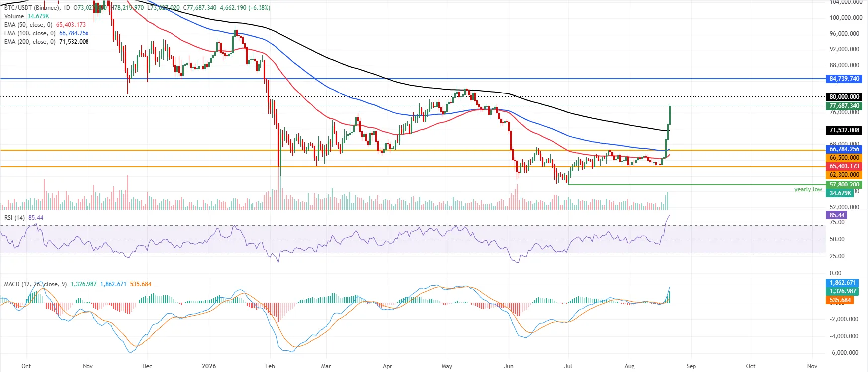The image size is (868, 372).
Task: Click the Dec label on the time axis
Action: 147,366
